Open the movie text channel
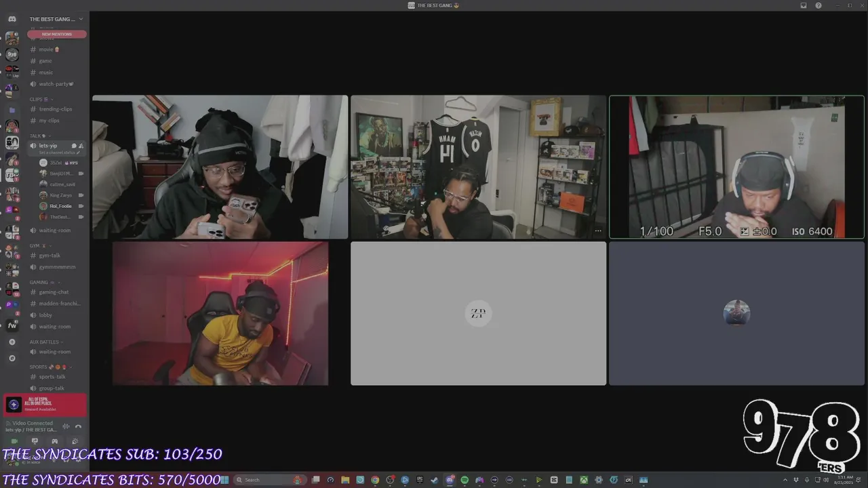 click(57, 49)
